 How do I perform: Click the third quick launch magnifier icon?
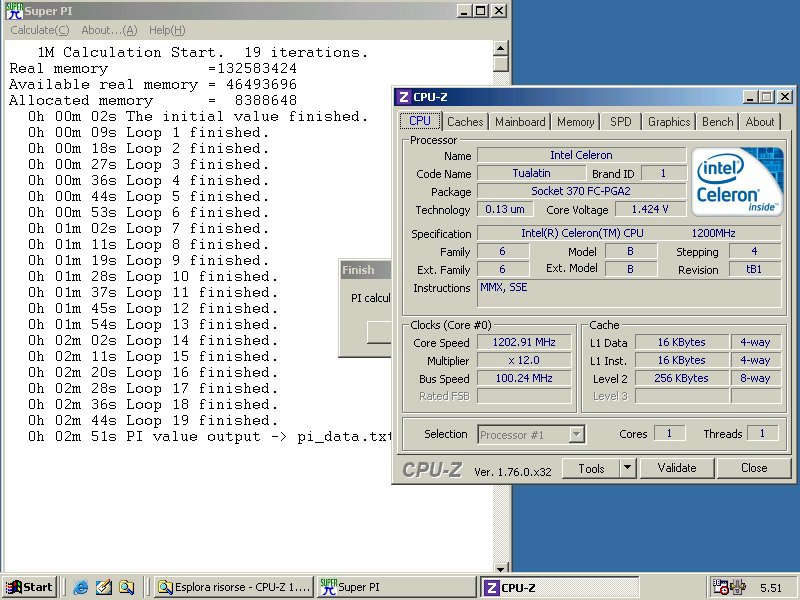click(126, 587)
